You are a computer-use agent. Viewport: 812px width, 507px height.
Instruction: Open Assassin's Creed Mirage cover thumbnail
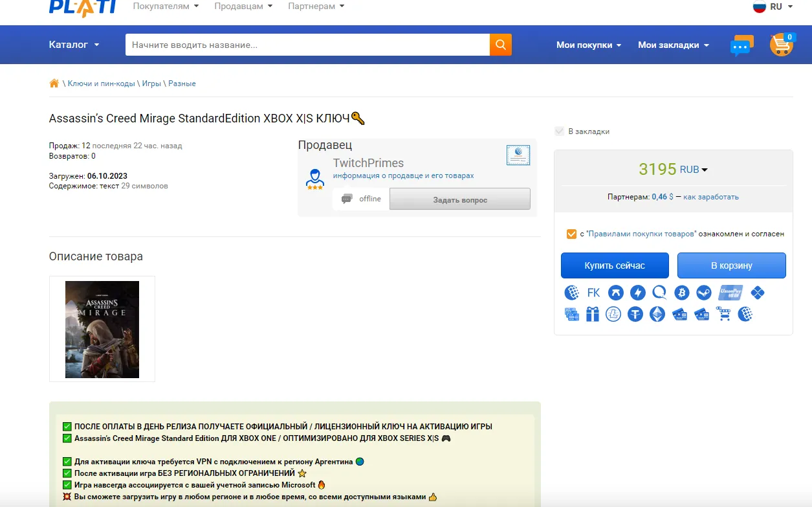tap(102, 329)
